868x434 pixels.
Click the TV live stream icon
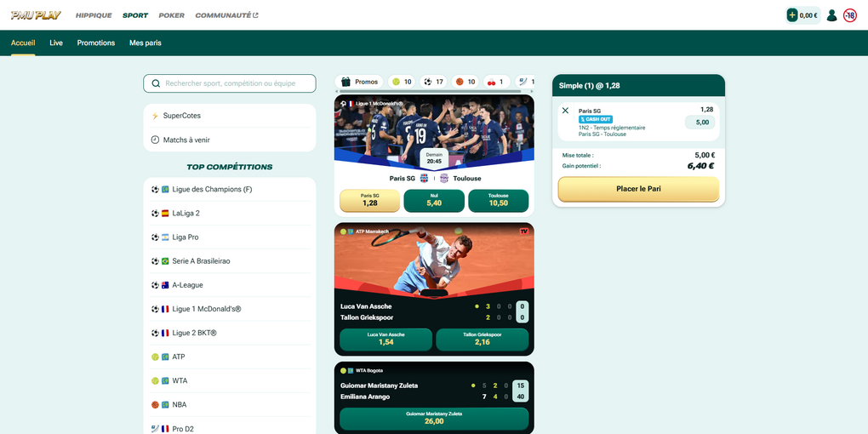pos(523,231)
